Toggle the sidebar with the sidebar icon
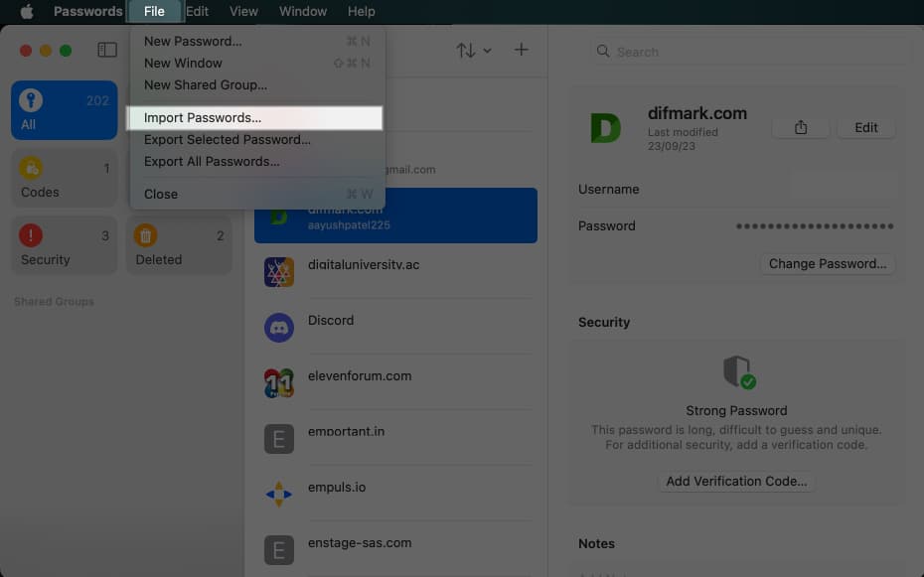Viewport: 924px width, 577px height. pos(107,50)
